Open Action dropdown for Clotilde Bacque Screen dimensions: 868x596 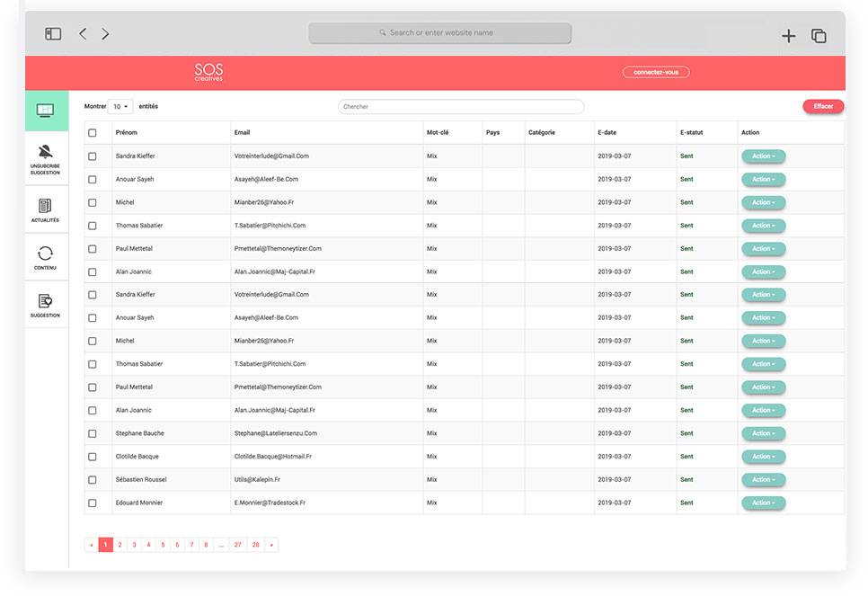(x=764, y=457)
